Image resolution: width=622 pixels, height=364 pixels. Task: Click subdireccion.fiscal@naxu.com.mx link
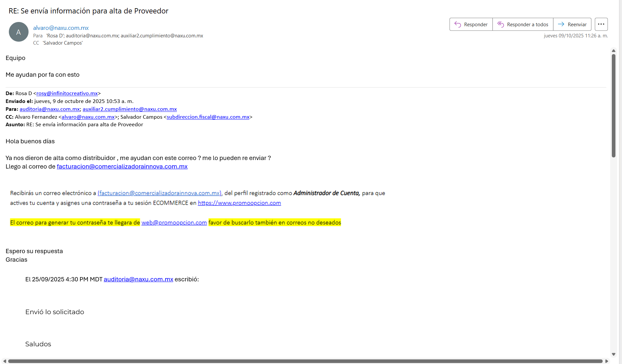pos(208,117)
